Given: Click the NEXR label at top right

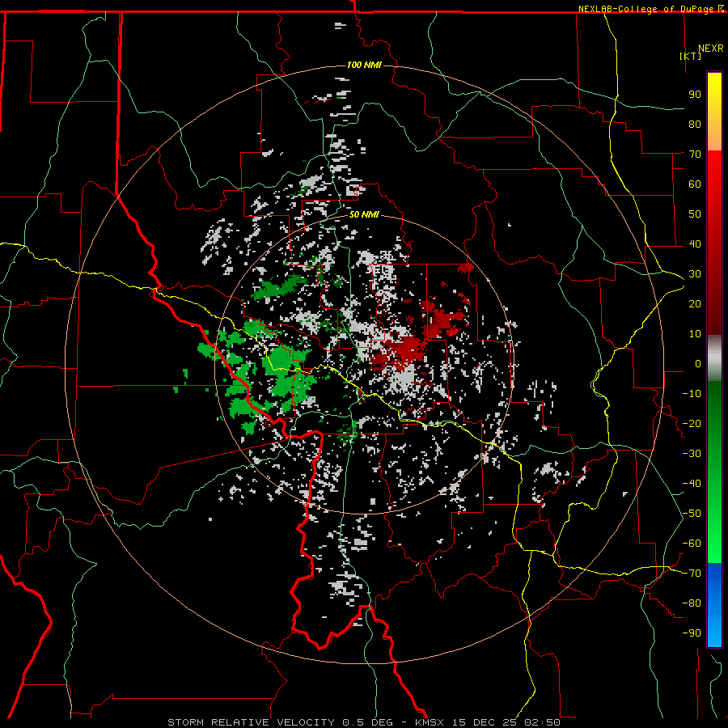Looking at the screenshot, I should point(711,49).
